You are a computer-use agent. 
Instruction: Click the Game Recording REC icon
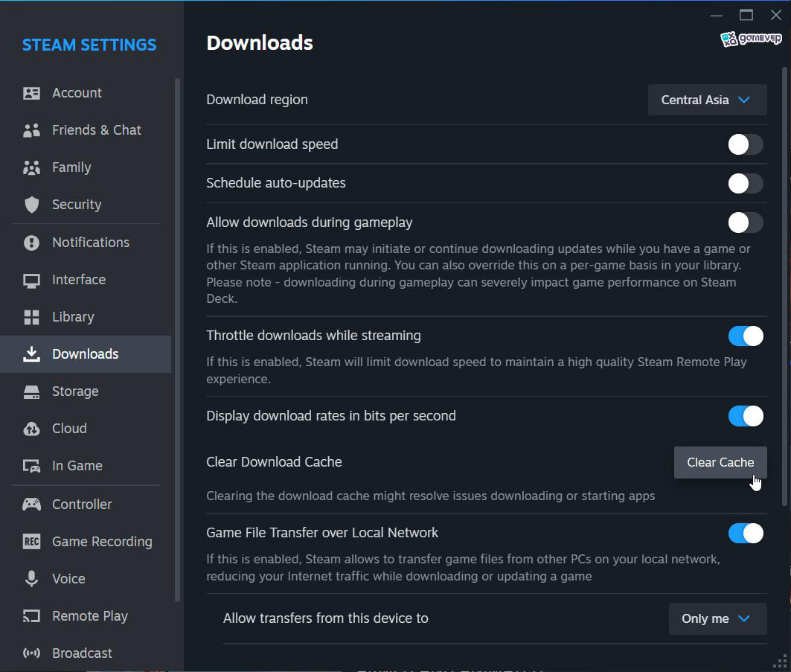pyautogui.click(x=31, y=541)
